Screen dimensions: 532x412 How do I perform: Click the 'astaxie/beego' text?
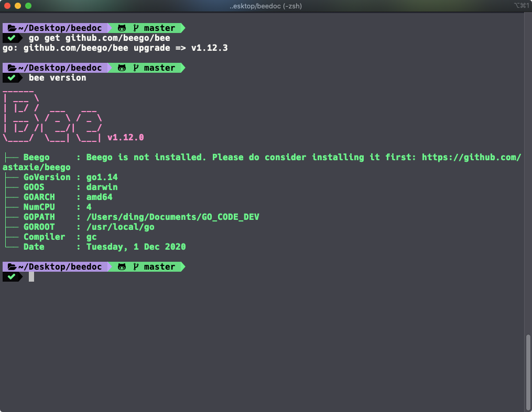[37, 168]
